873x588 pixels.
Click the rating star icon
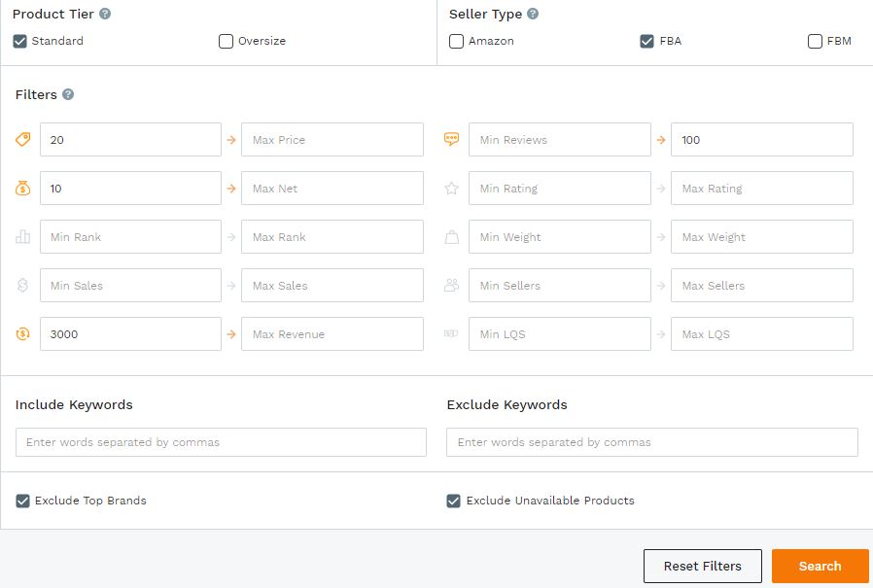(451, 189)
